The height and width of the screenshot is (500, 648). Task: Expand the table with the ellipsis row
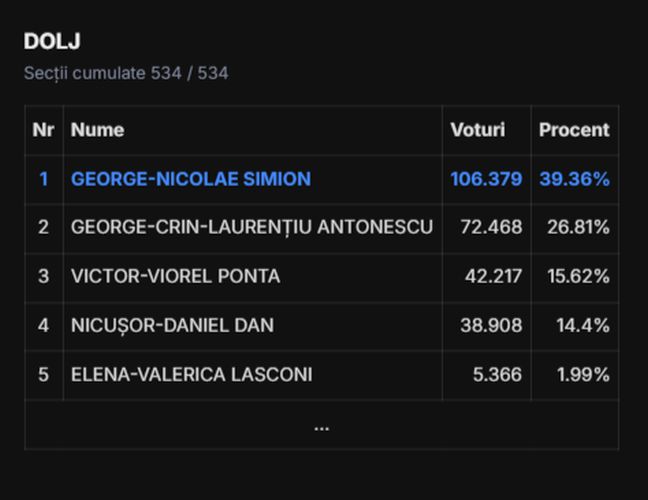(321, 426)
